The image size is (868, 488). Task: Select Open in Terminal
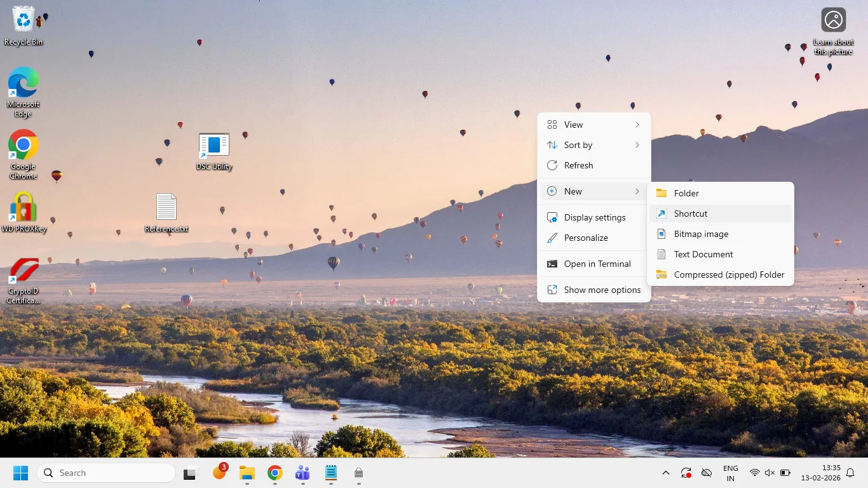pos(593,264)
